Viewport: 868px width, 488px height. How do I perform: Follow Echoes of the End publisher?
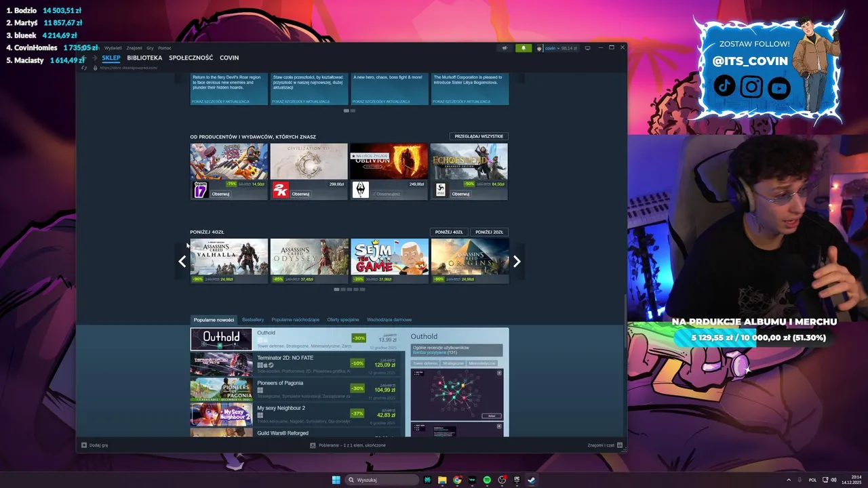460,194
